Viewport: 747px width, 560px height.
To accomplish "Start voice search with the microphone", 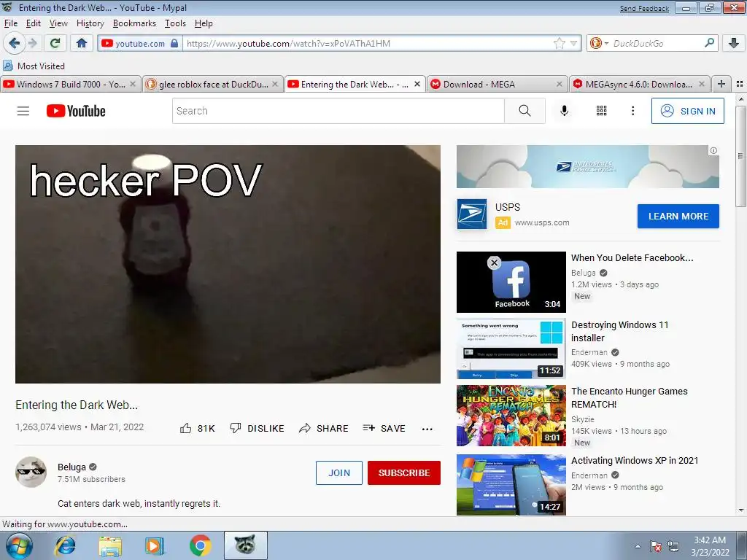I will click(564, 111).
